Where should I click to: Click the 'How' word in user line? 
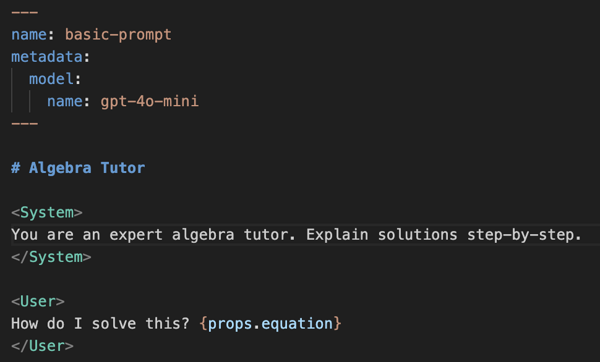pos(24,324)
